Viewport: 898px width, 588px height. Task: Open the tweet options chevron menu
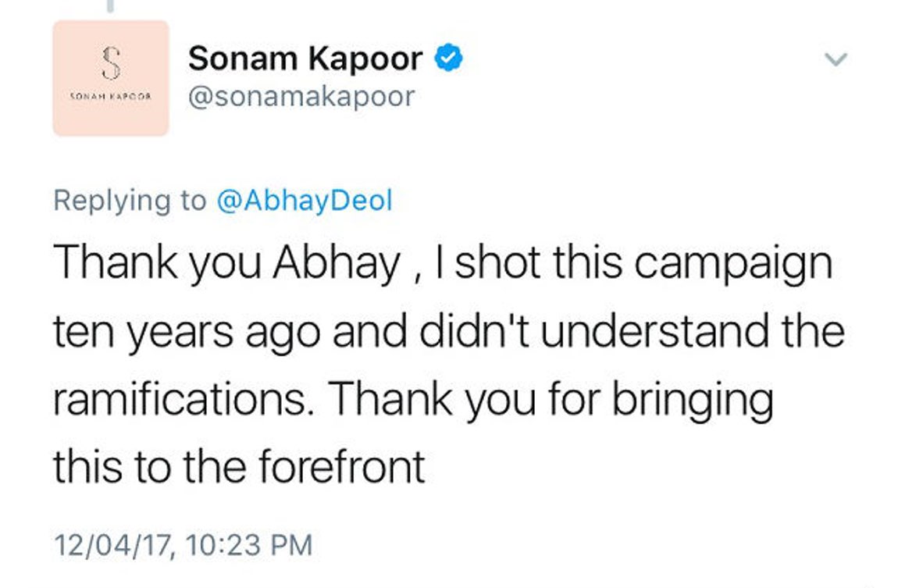(836, 59)
